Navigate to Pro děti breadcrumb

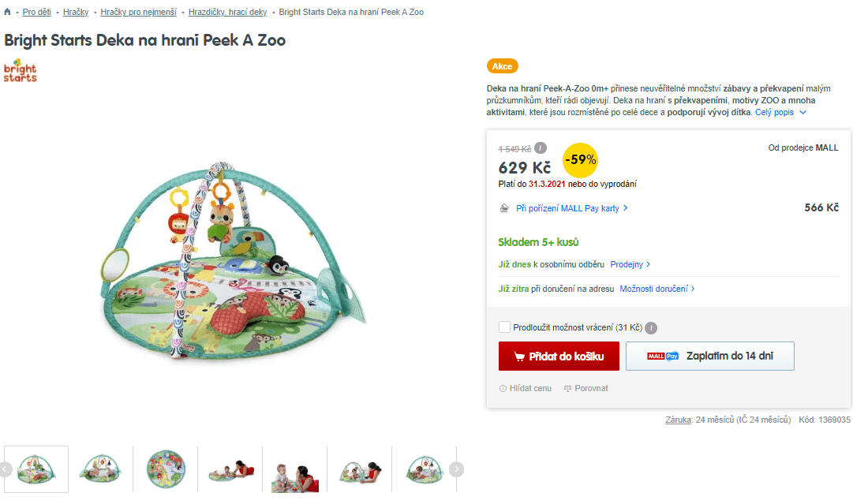pos(36,12)
